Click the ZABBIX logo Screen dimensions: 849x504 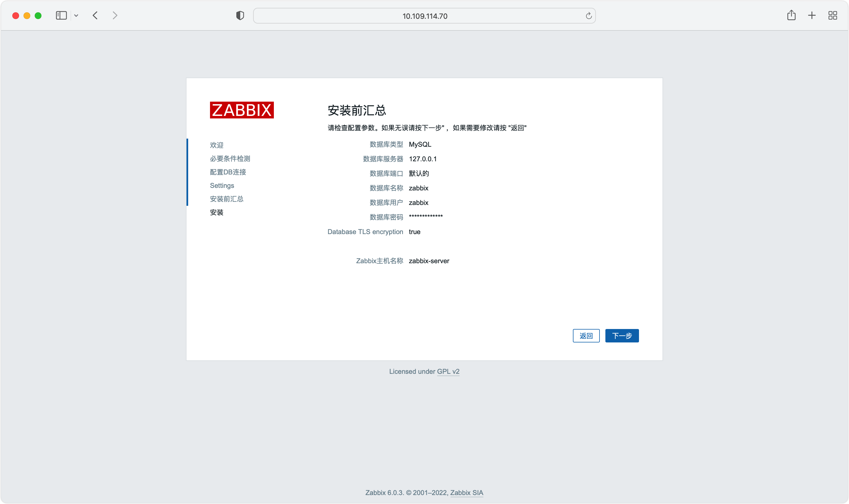tap(242, 110)
